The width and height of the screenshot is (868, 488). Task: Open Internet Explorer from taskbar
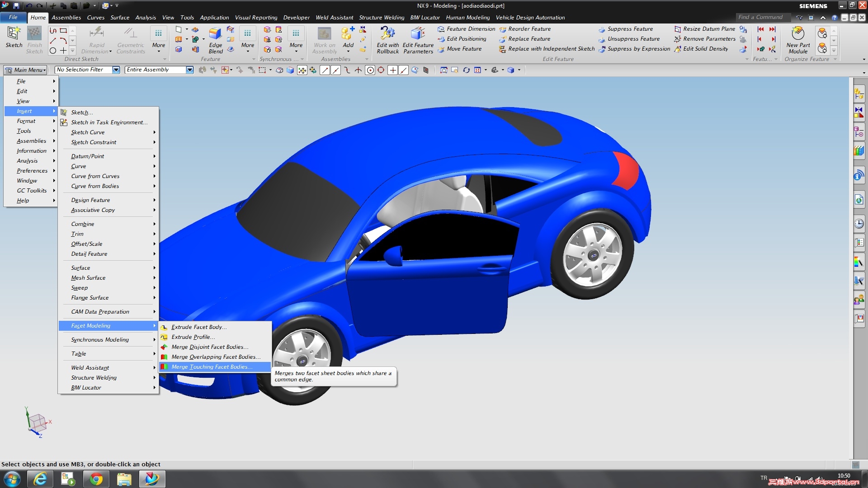point(40,479)
